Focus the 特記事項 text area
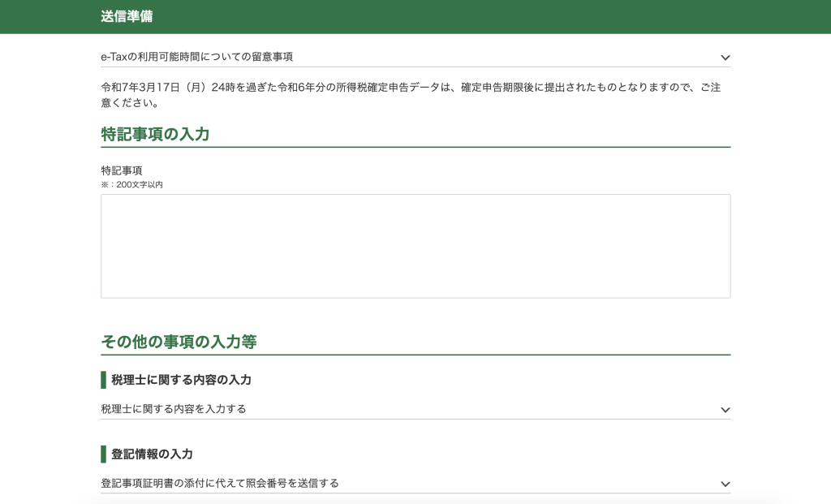831x504 pixels. point(415,246)
